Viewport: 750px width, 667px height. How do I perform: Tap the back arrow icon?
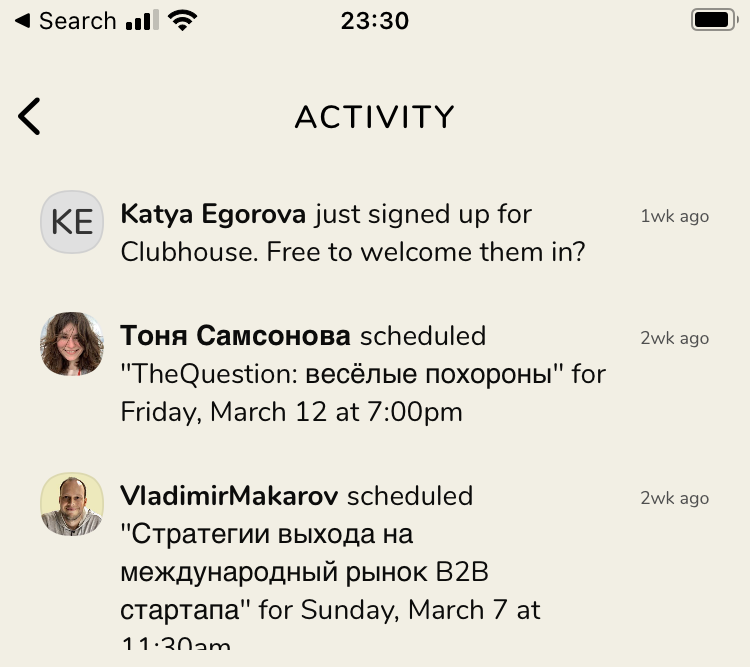click(x=30, y=117)
